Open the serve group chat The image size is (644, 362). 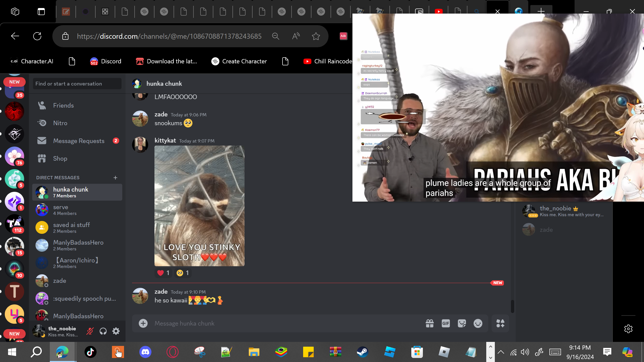click(77, 210)
